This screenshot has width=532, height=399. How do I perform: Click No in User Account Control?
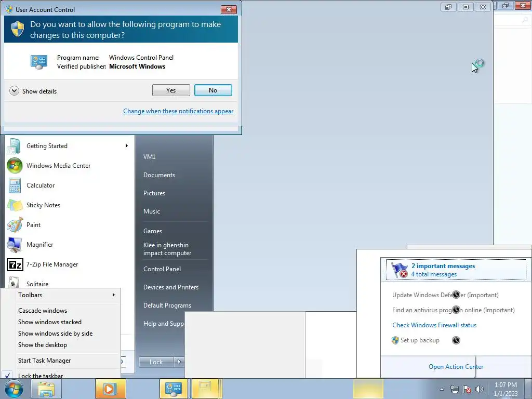pos(213,90)
